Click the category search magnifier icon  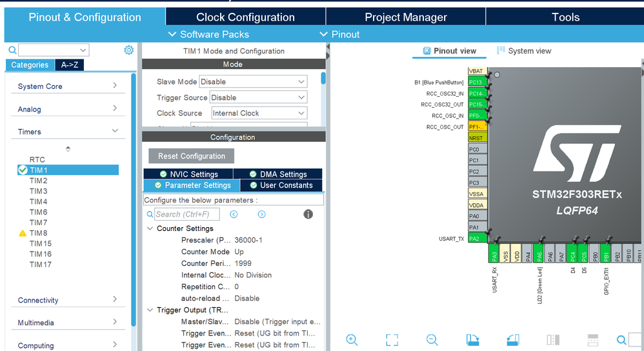pos(13,50)
